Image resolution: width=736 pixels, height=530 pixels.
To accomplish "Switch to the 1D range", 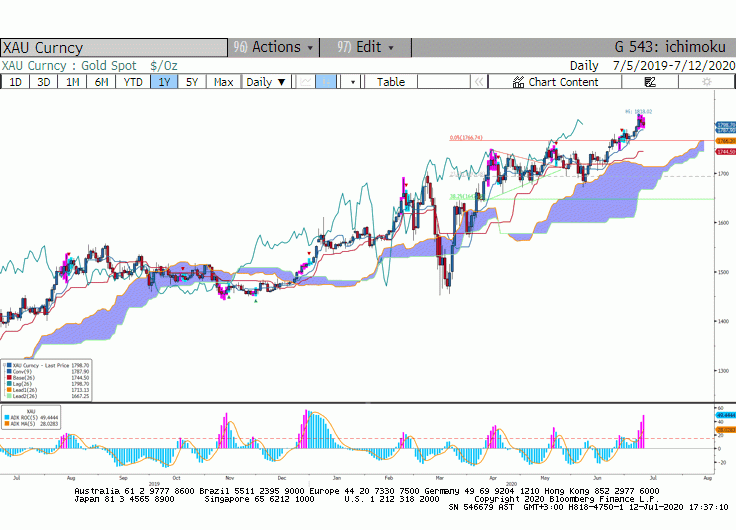I will click(15, 82).
